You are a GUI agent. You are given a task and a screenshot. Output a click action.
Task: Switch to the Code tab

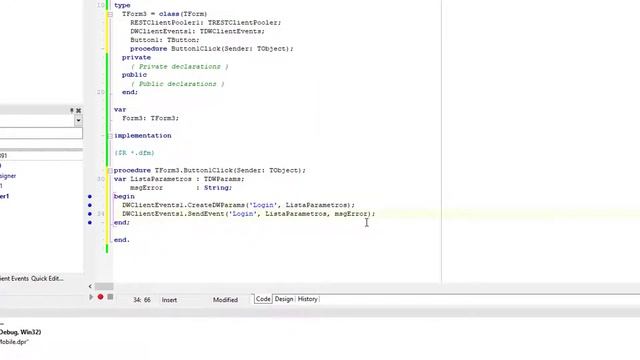tap(263, 299)
